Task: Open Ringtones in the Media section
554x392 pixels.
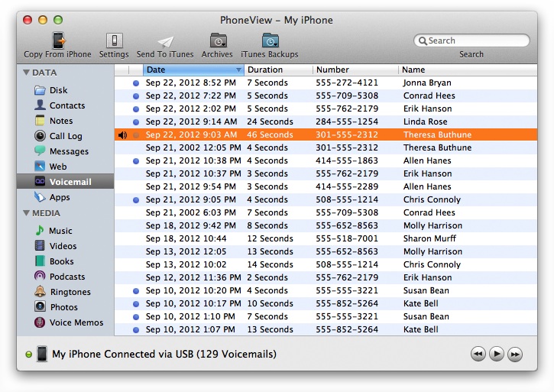Action: [x=70, y=292]
